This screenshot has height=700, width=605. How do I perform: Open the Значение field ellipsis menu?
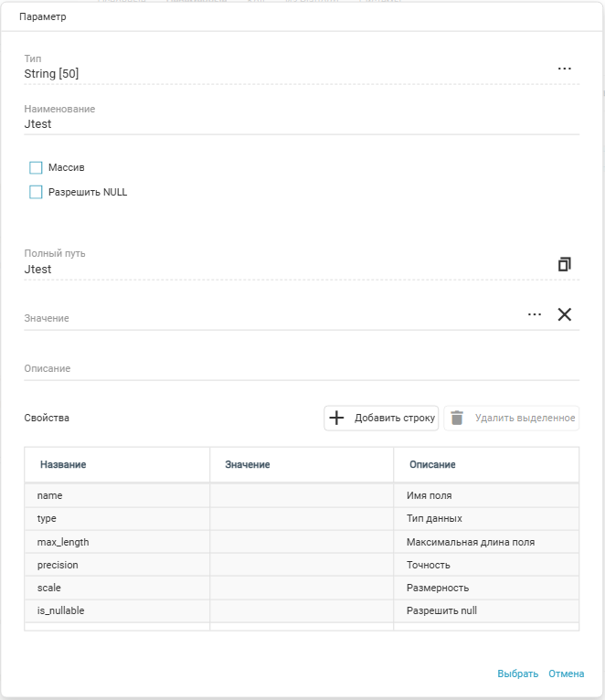[535, 314]
